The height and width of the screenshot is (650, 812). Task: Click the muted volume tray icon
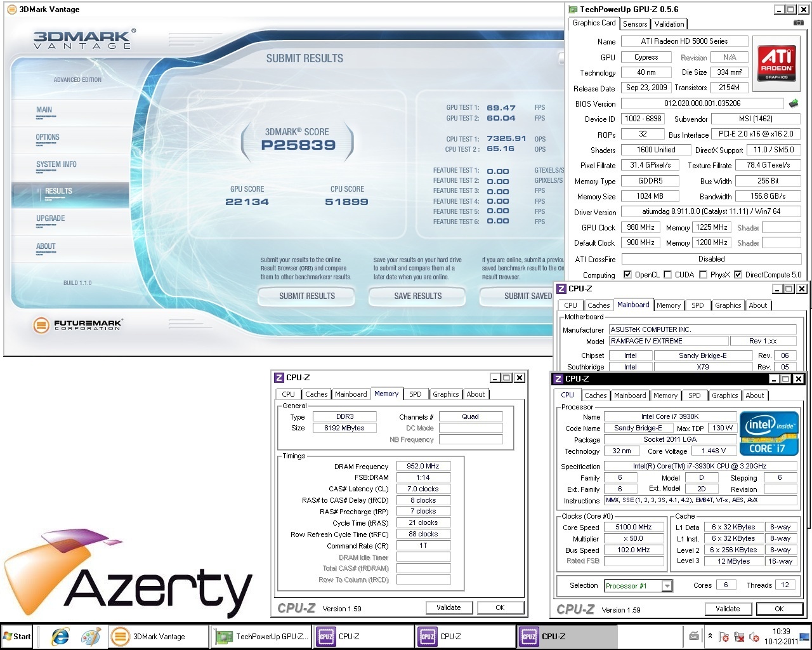point(754,637)
